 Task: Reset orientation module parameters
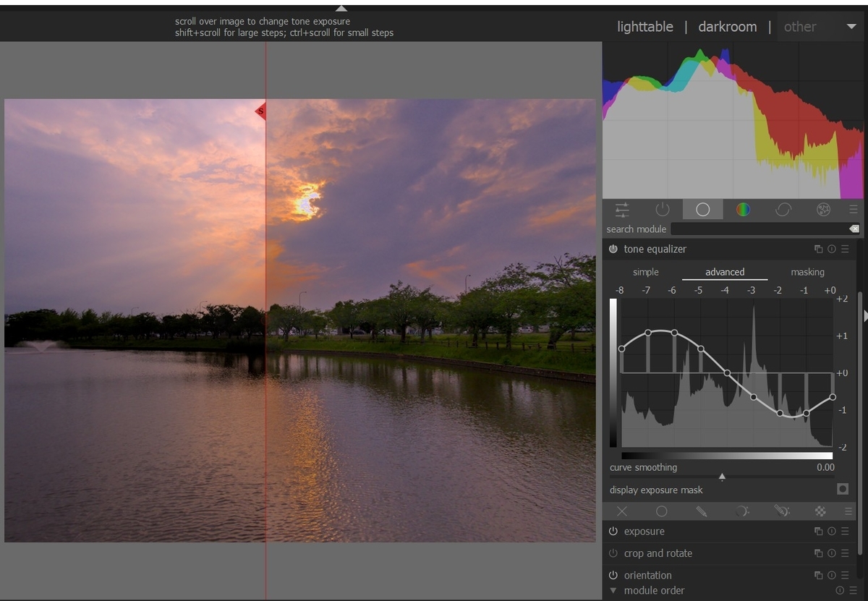click(831, 576)
